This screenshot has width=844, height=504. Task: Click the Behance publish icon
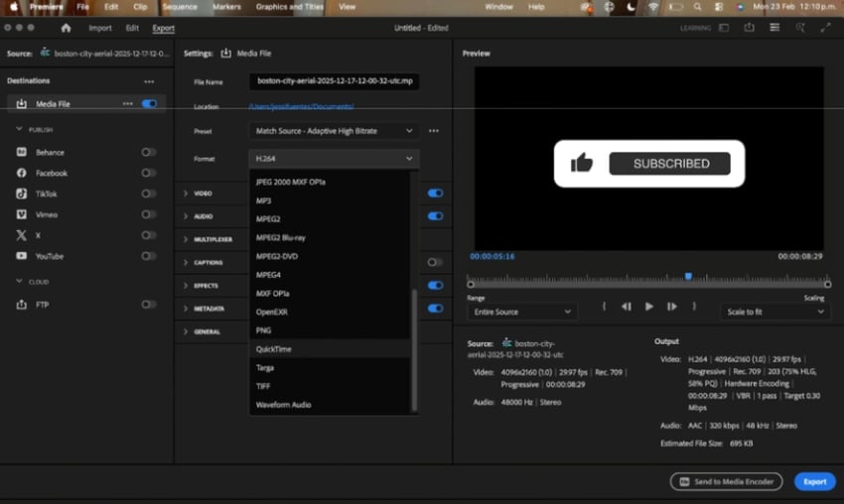pyautogui.click(x=22, y=152)
